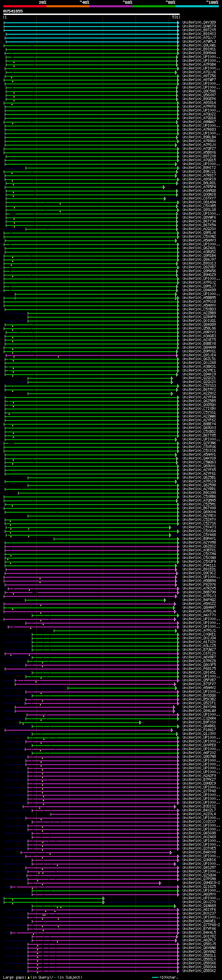222x980 pixels.
Task: Open hit UniRef100_Q7TP48-2
Action: pyautogui.click(x=201, y=924)
